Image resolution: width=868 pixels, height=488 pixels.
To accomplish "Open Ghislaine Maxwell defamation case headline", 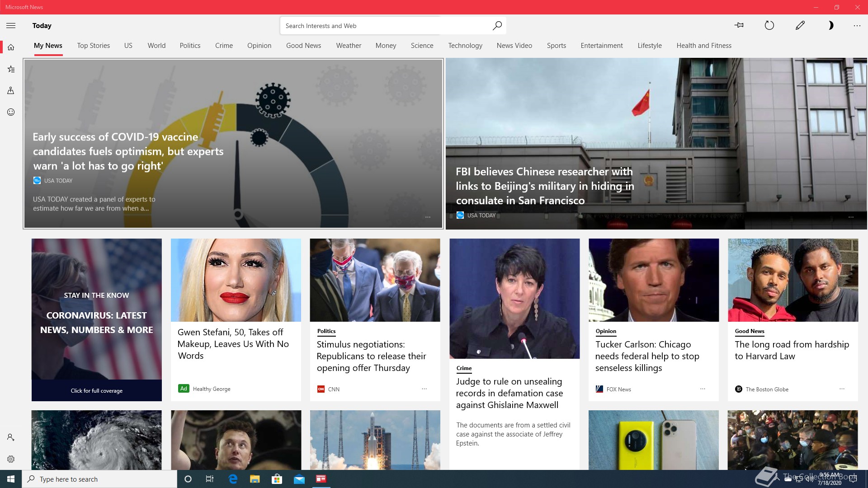I will (x=509, y=393).
